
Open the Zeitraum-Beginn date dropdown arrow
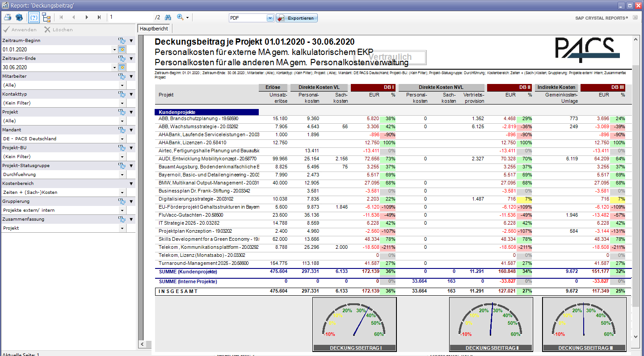tap(114, 50)
